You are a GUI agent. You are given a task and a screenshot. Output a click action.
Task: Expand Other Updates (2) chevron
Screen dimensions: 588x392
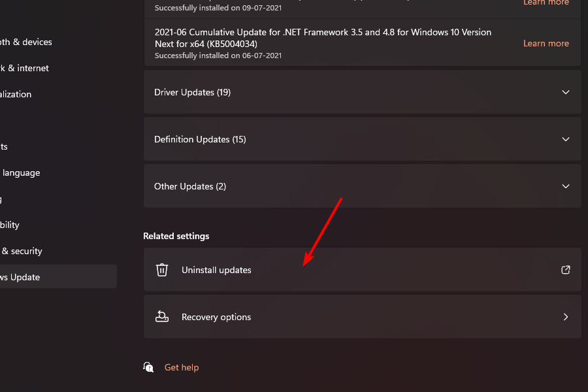pyautogui.click(x=566, y=186)
